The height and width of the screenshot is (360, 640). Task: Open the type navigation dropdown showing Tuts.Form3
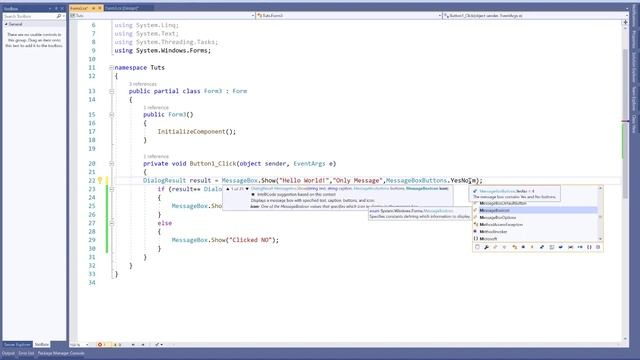tap(349, 16)
